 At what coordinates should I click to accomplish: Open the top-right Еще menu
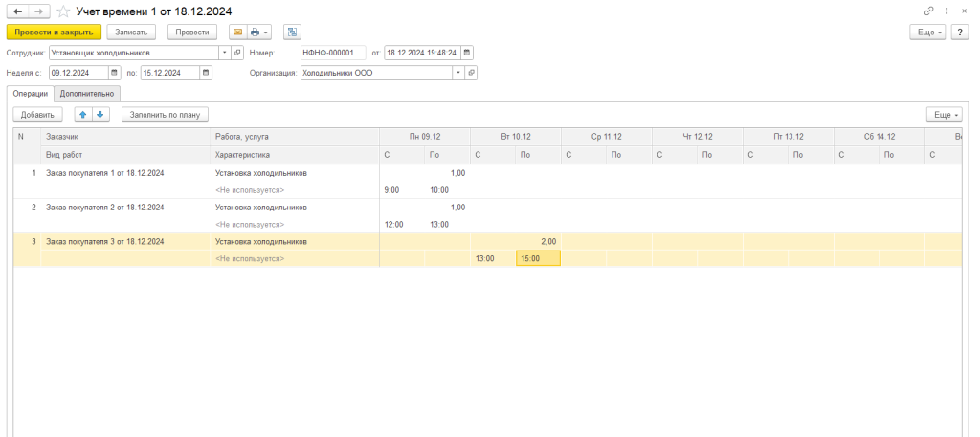pyautogui.click(x=928, y=33)
